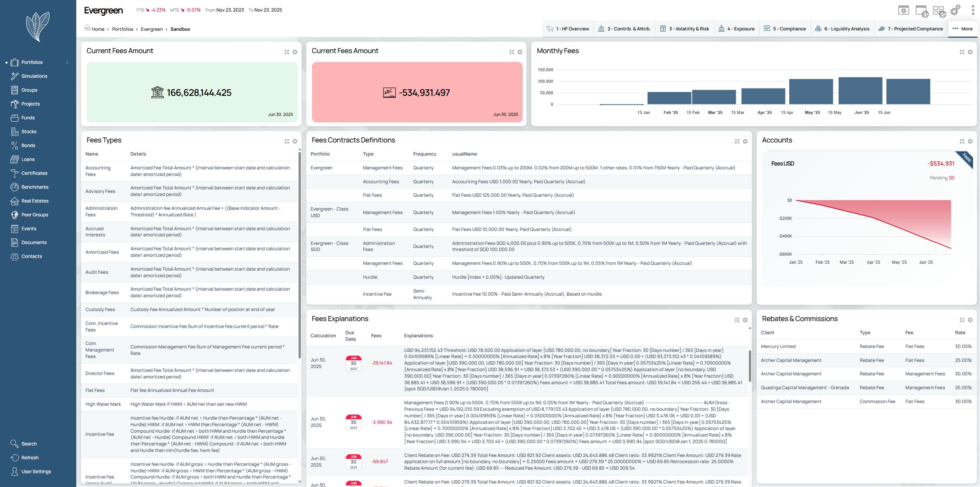Click the Portfolios breadcrumb link

123,29
